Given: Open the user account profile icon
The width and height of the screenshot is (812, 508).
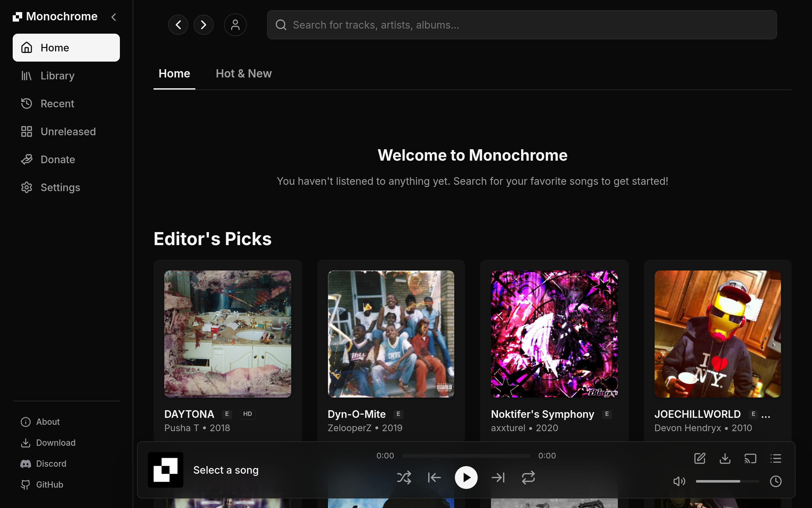Looking at the screenshot, I should [235, 24].
